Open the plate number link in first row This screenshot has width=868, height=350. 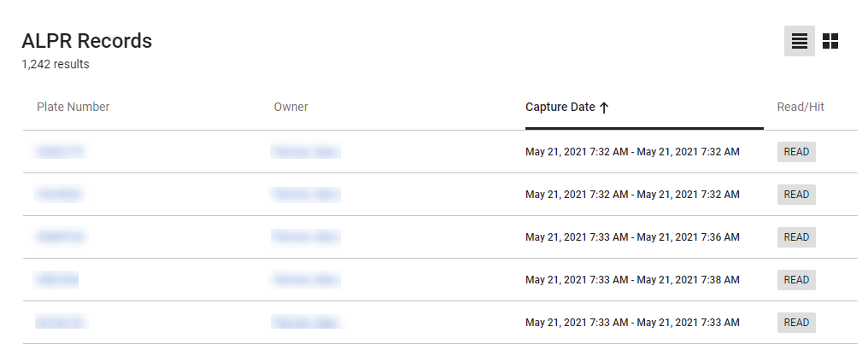coord(60,152)
